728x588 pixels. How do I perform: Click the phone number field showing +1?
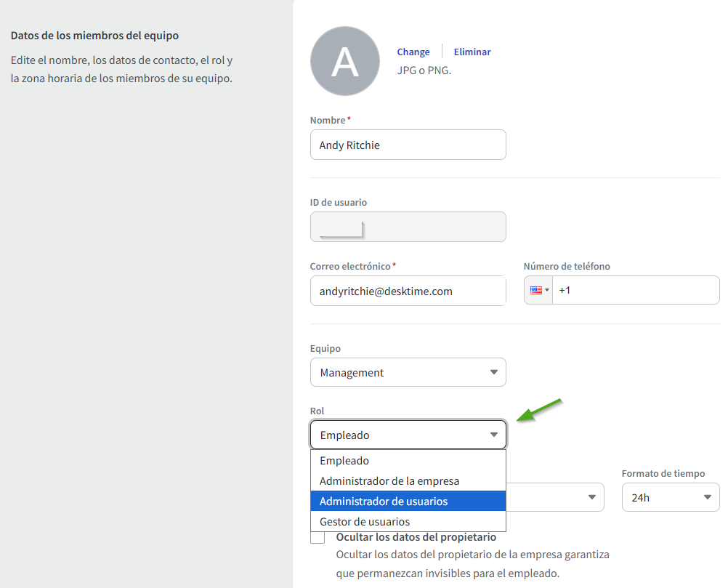pos(635,290)
